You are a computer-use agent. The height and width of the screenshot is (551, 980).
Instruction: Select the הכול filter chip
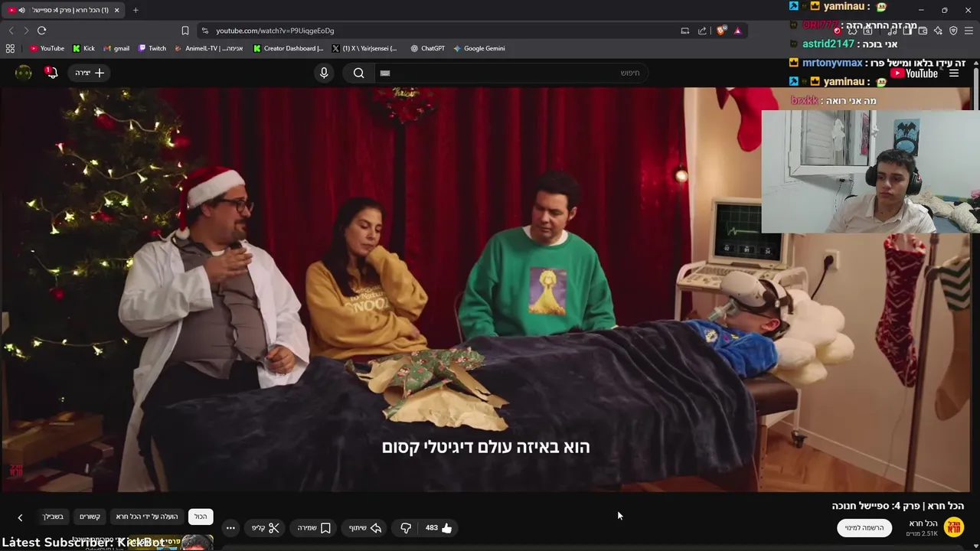coord(201,517)
